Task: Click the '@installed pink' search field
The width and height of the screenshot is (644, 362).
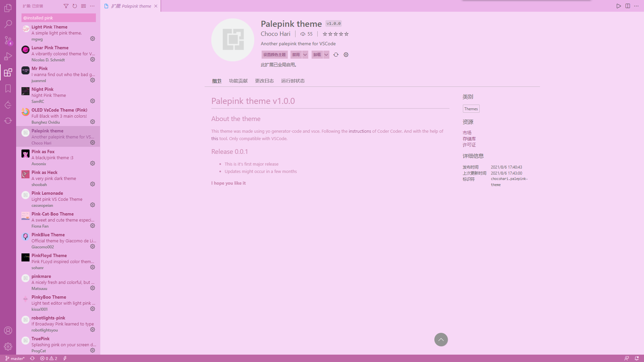Action: tap(58, 18)
